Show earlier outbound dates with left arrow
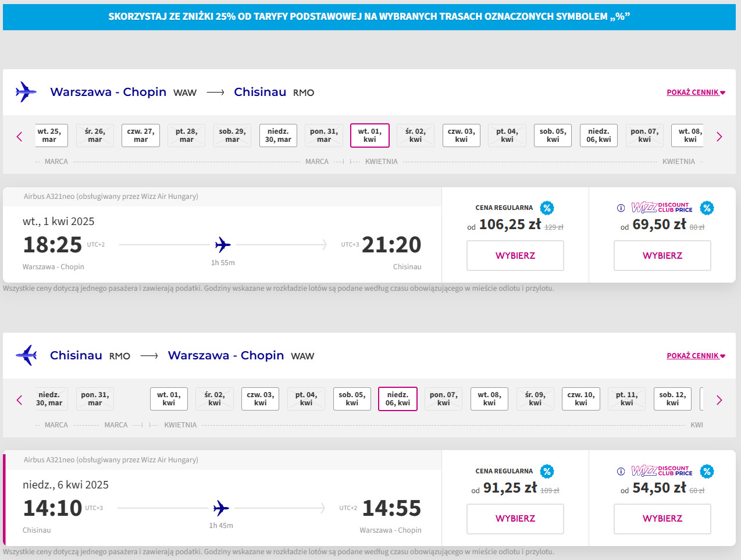Image resolution: width=741 pixels, height=560 pixels. tap(19, 137)
